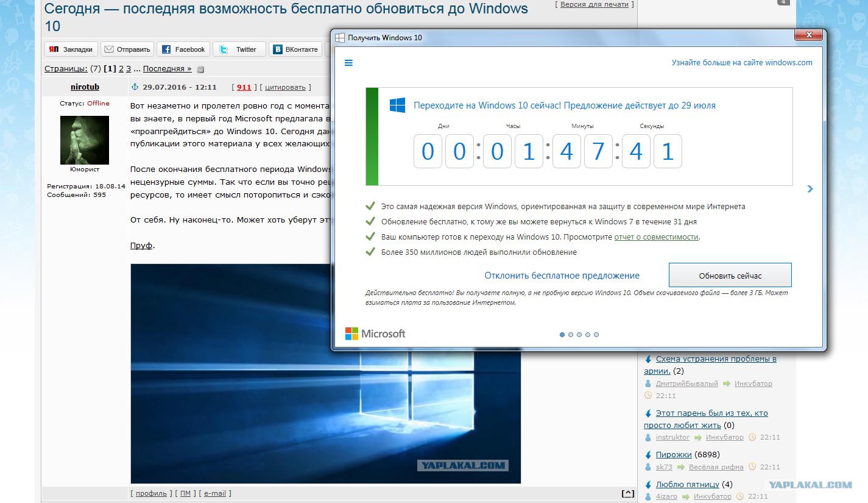Open 'Версия для печати' print version link
Screen dimensions: 868x503
click(594, 4)
